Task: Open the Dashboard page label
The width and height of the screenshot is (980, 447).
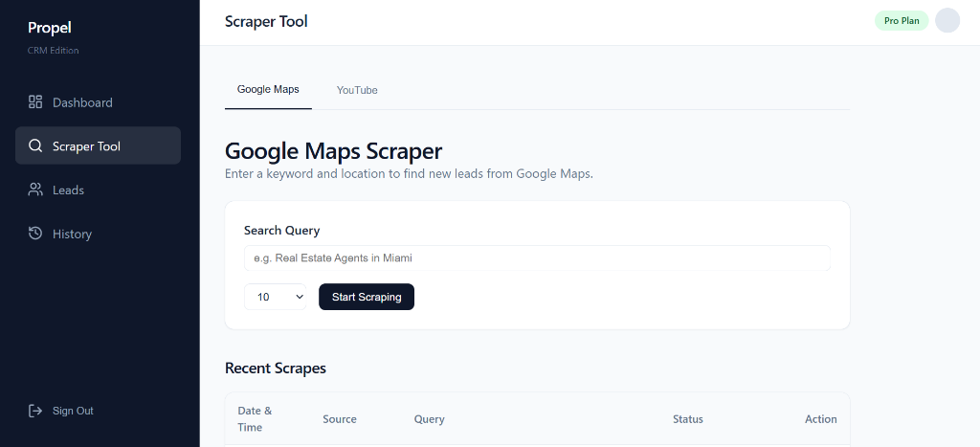Action: [82, 102]
